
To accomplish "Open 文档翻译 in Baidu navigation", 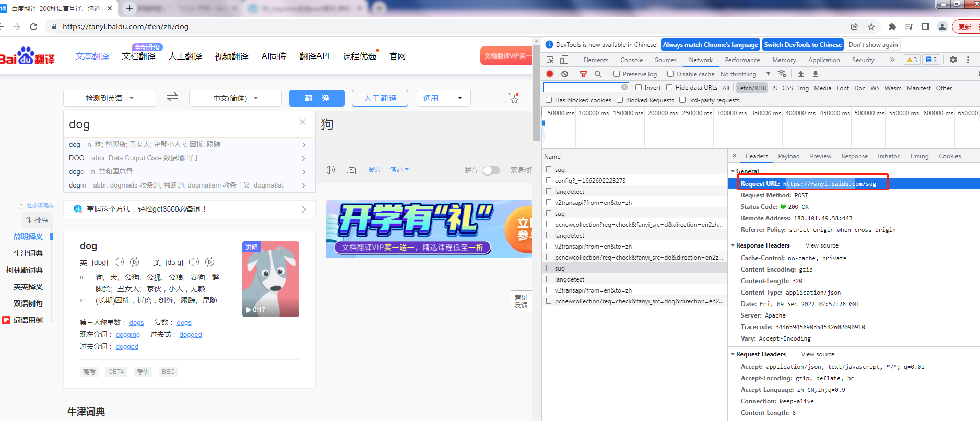I will pos(138,56).
